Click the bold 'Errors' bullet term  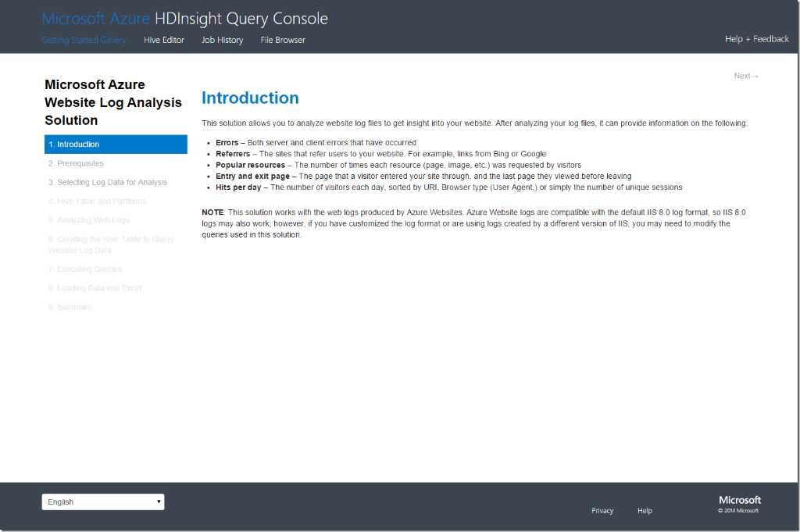[x=227, y=143]
